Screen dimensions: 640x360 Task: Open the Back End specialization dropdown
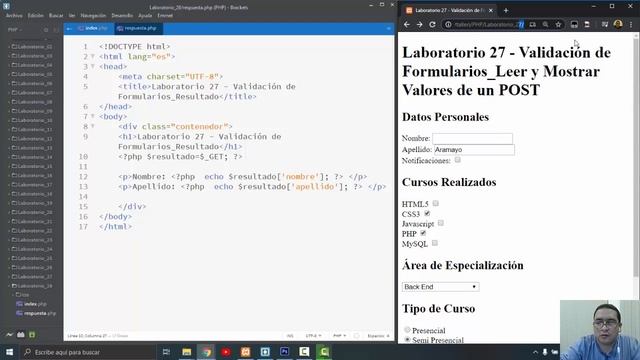[440, 287]
